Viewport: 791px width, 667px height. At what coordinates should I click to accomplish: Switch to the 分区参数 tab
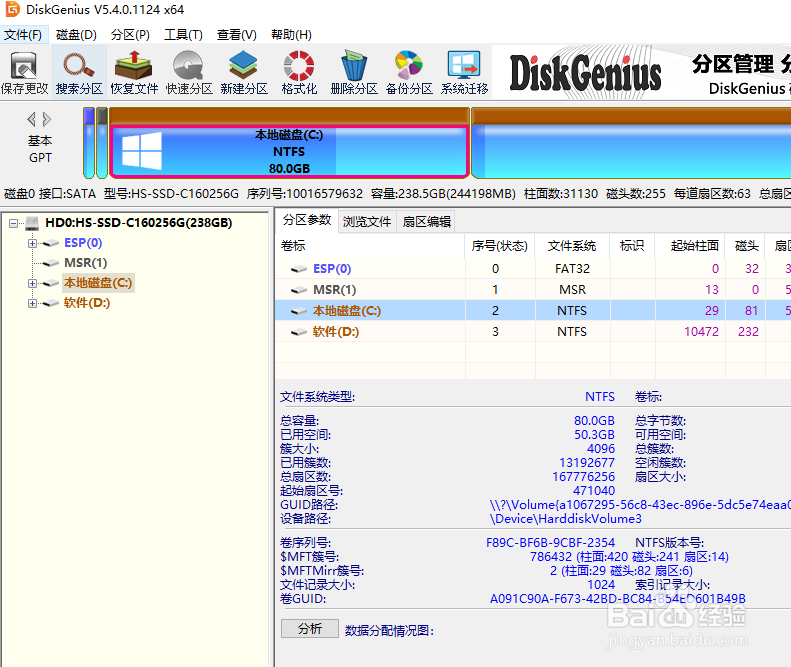(x=307, y=220)
